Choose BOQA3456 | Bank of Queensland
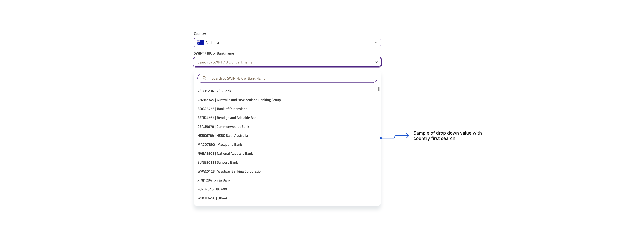 (287, 109)
